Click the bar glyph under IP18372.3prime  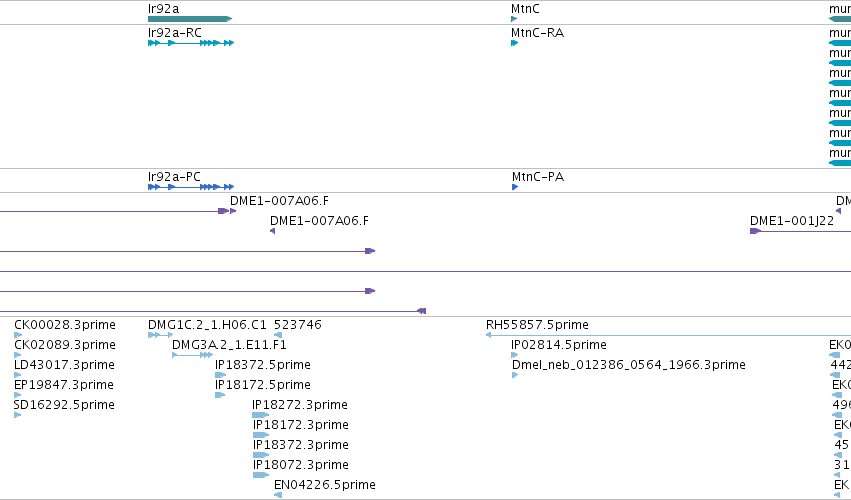pos(261,455)
